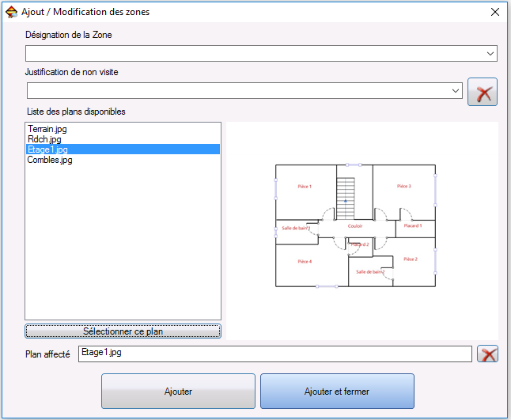Viewport: 511px width, 420px height.
Task: Click the Ajouter button
Action: (x=178, y=392)
